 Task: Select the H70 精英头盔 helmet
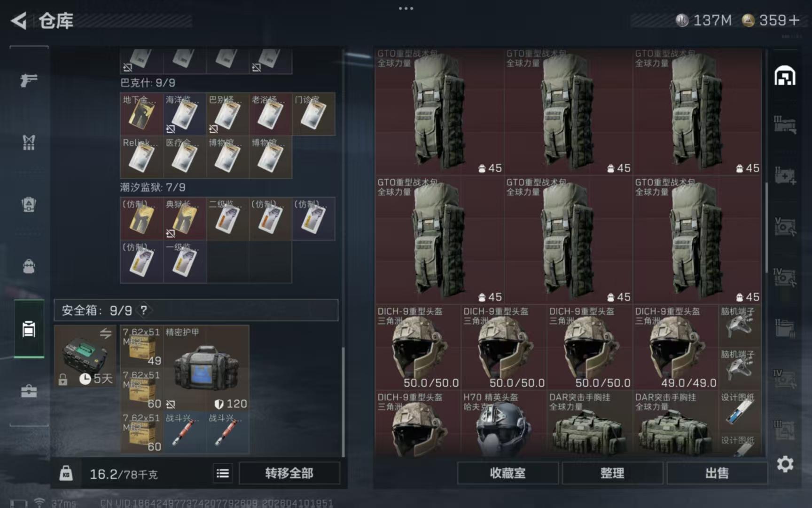pyautogui.click(x=504, y=423)
